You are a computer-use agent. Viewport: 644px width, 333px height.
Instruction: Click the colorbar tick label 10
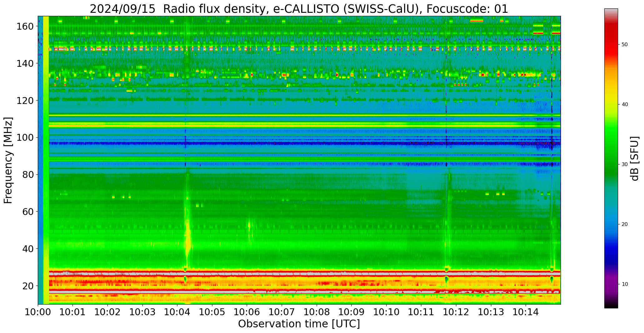click(624, 284)
